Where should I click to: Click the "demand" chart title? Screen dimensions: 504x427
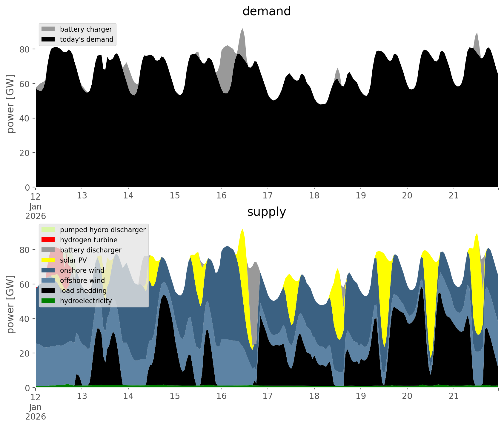(x=266, y=11)
